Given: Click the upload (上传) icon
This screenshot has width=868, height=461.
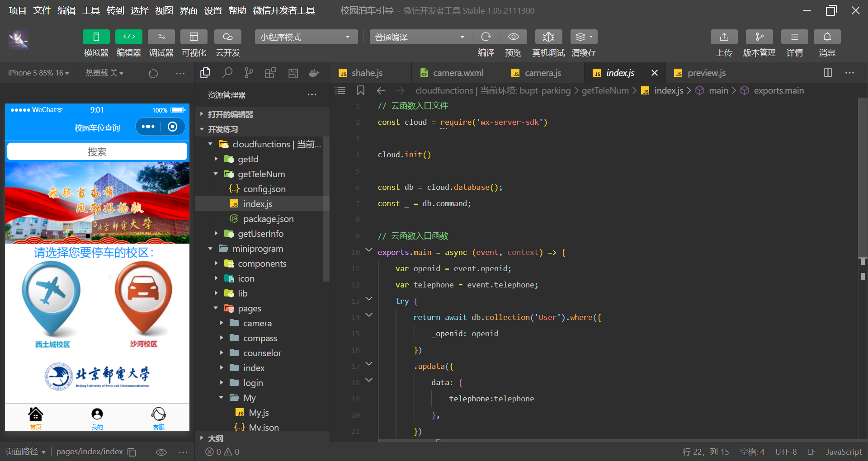Looking at the screenshot, I should click(x=724, y=37).
